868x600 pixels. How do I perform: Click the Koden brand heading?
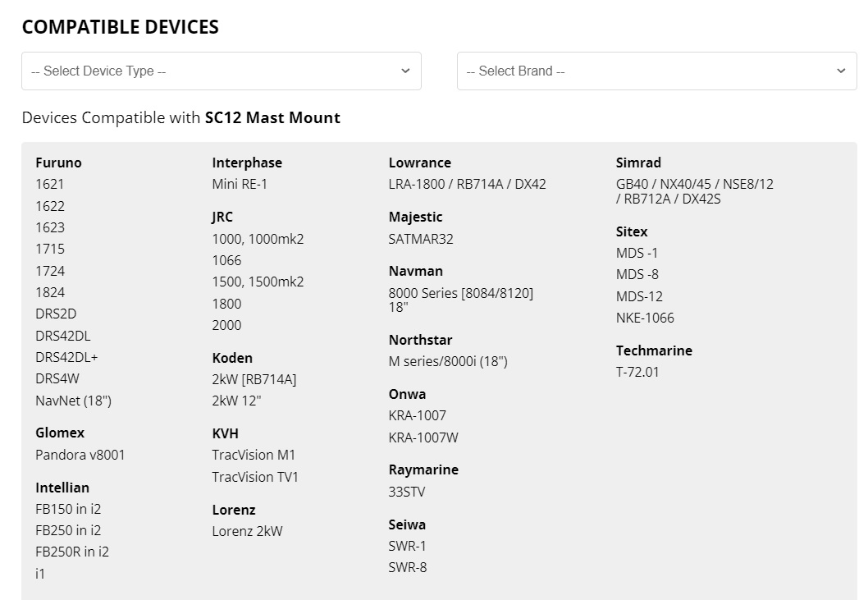(232, 358)
